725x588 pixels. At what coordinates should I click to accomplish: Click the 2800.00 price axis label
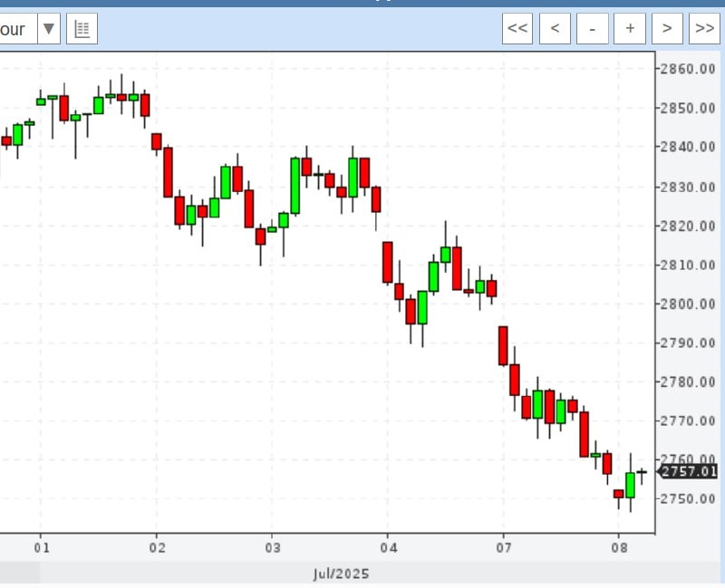(688, 304)
